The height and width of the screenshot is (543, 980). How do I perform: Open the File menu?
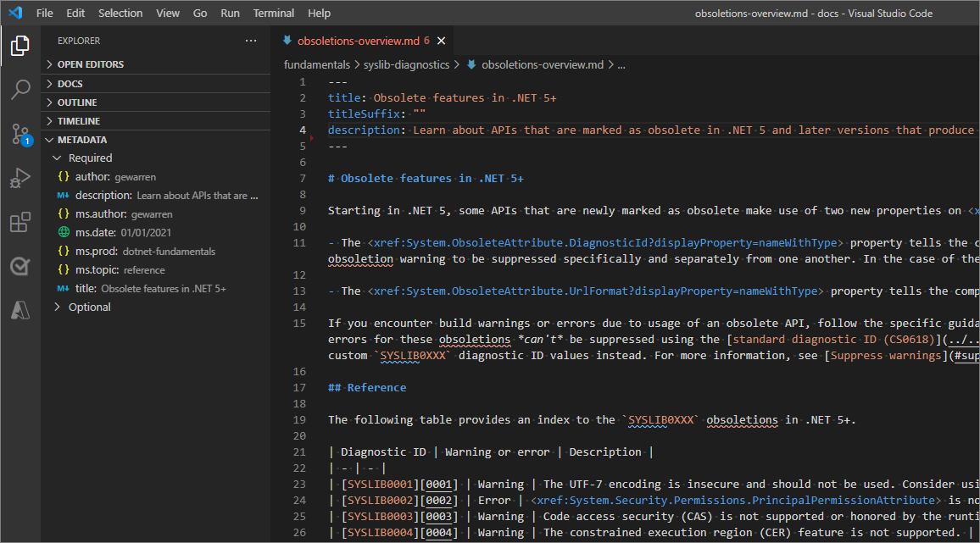coord(44,13)
